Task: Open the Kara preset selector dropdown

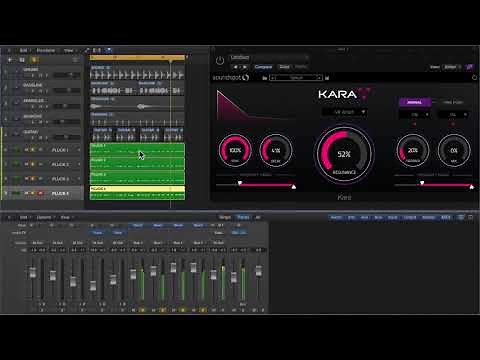Action: pos(296,78)
